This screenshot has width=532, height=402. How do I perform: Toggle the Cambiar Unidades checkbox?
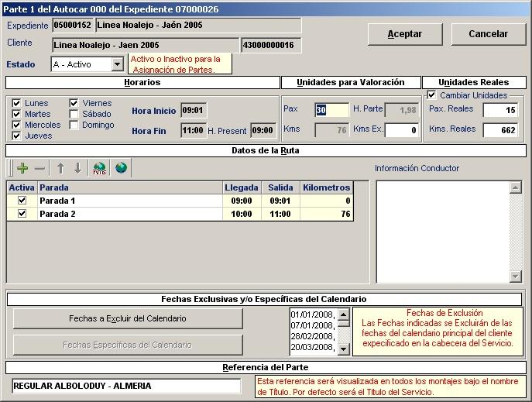(431, 95)
